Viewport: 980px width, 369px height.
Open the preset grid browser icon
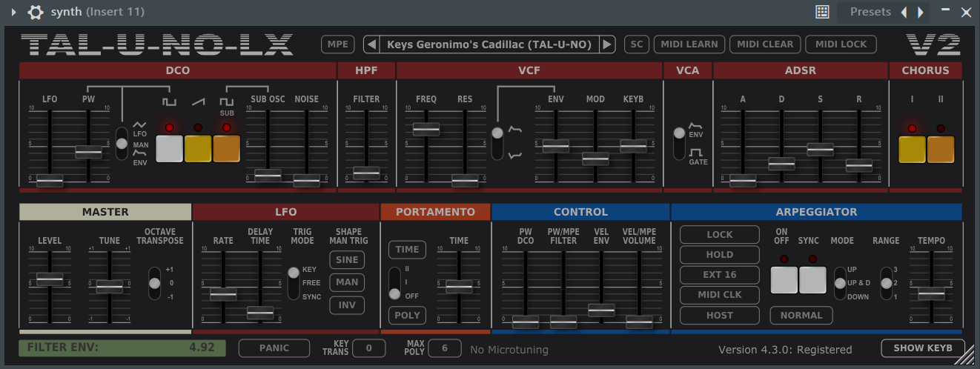(822, 12)
